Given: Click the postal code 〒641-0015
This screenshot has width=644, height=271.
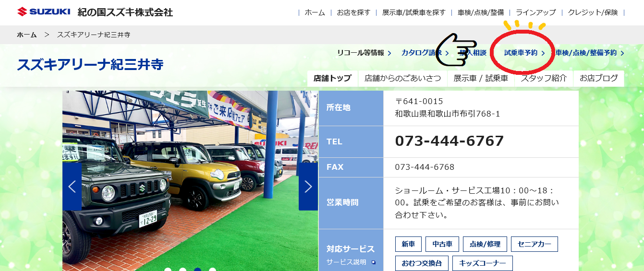Looking at the screenshot, I should point(419,101).
